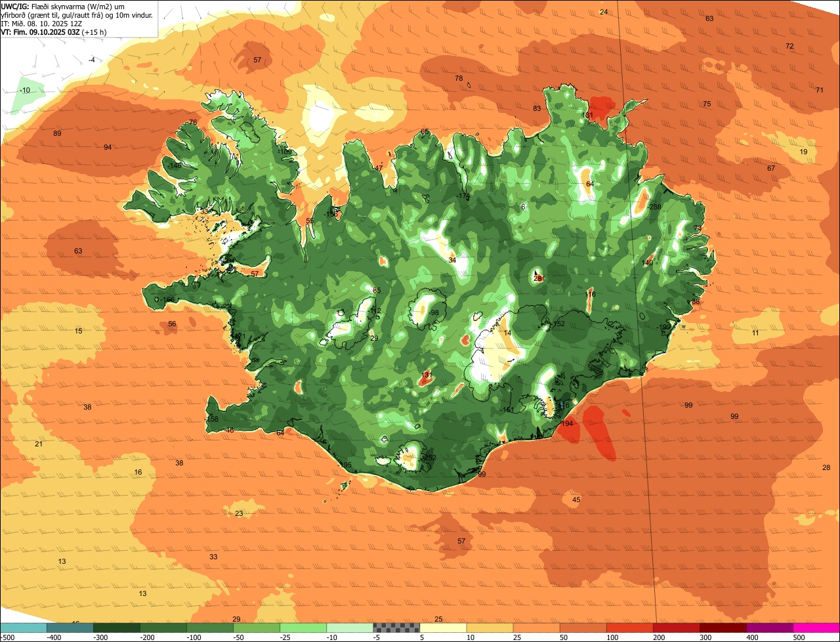The height and width of the screenshot is (642, 840).
Task: Click legend swatch between 300 and 400
Action: pos(723,628)
